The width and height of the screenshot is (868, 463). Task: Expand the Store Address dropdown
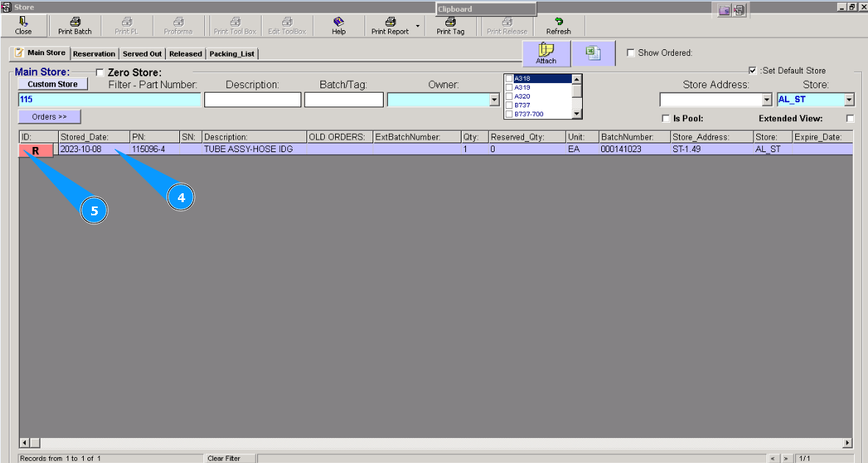[767, 100]
